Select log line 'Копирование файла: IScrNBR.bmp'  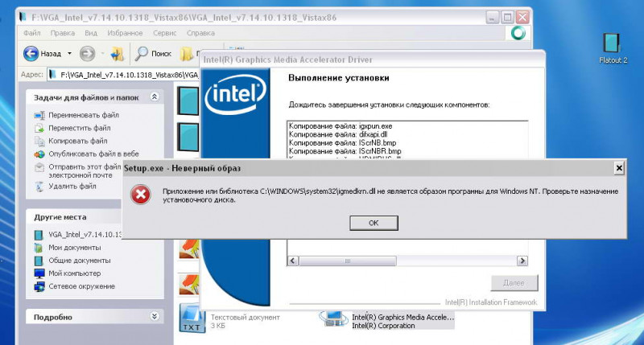[345, 151]
